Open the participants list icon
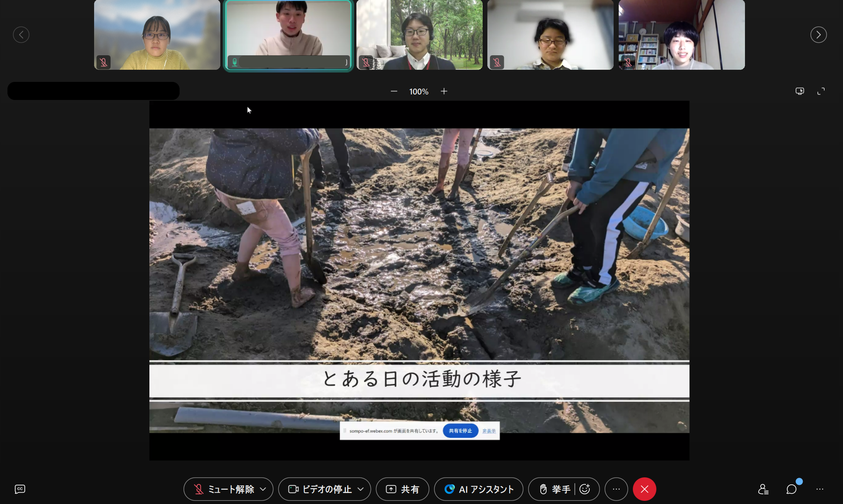This screenshot has height=504, width=843. [763, 489]
